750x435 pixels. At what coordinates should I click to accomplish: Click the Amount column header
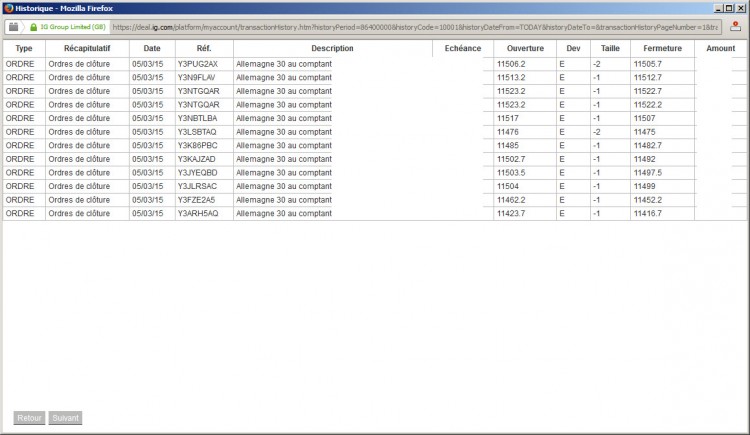(x=720, y=48)
